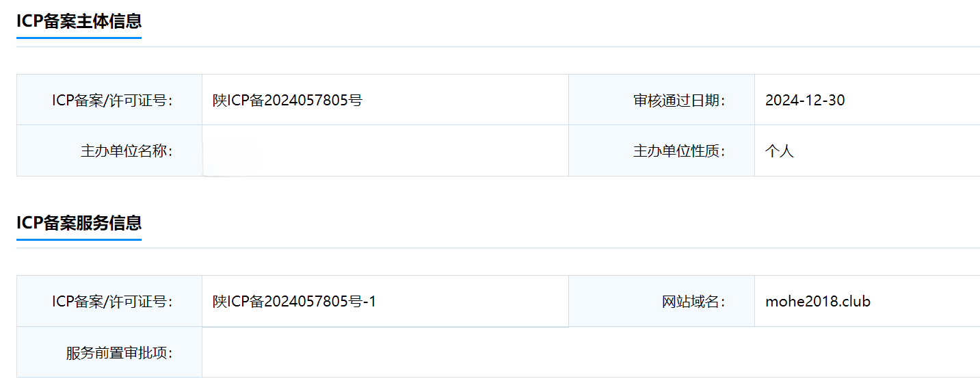Screen dimensions: 980x379
Task: Select license number 陕ICP备2024057805号
Action: [x=287, y=101]
